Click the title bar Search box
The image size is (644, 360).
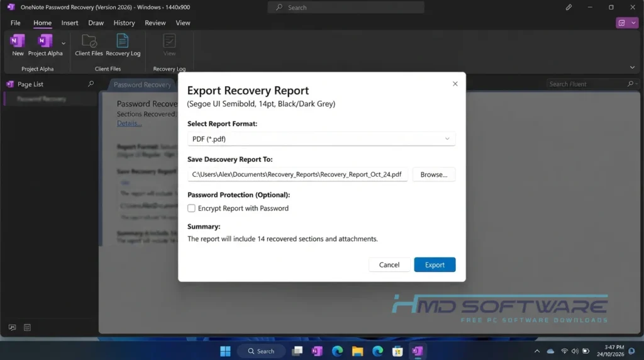tap(346, 8)
